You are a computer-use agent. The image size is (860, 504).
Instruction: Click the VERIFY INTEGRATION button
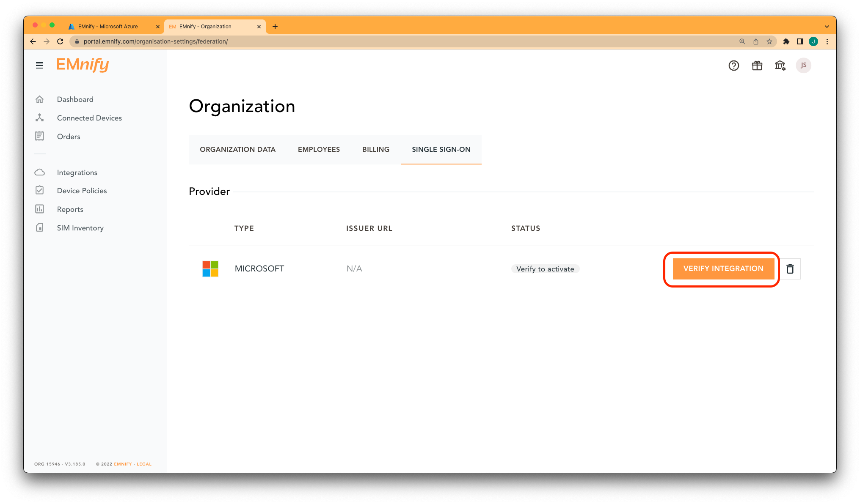724,269
